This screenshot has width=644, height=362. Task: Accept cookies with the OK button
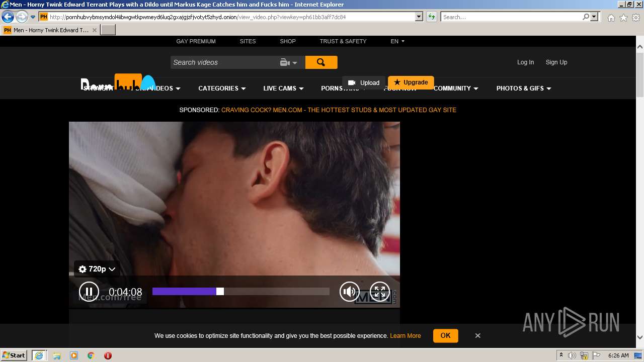click(x=445, y=335)
